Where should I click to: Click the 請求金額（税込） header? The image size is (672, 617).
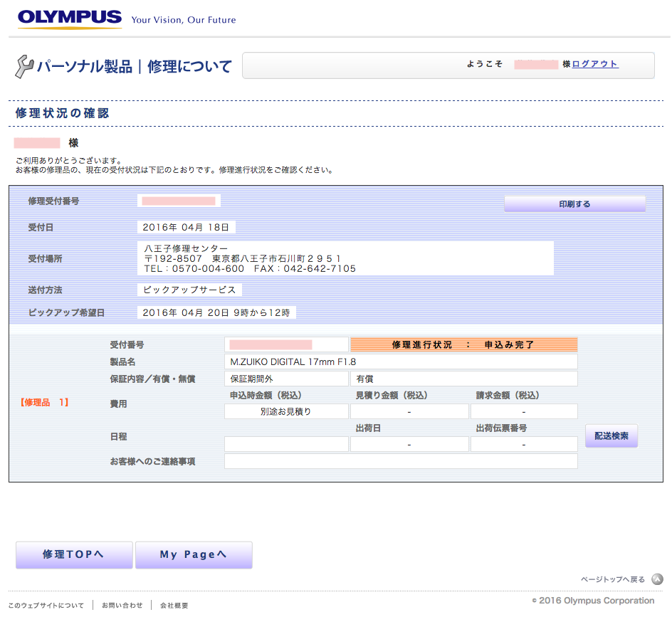coord(508,395)
